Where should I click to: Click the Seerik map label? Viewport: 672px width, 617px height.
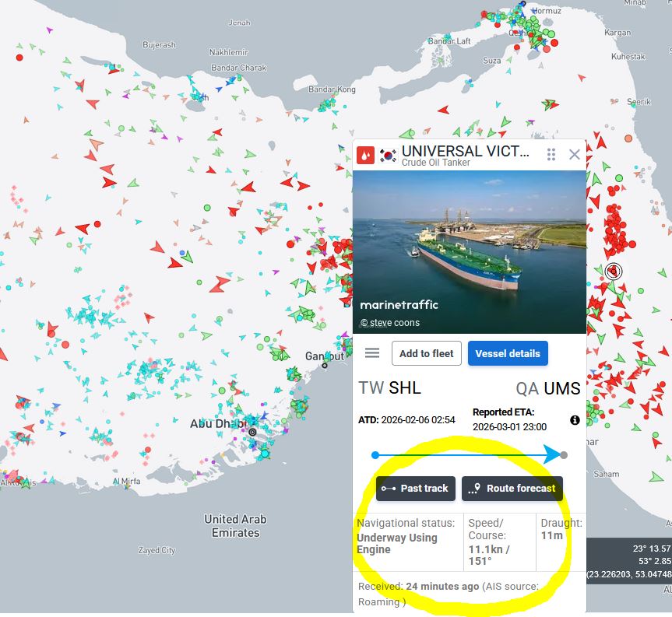pyautogui.click(x=639, y=101)
